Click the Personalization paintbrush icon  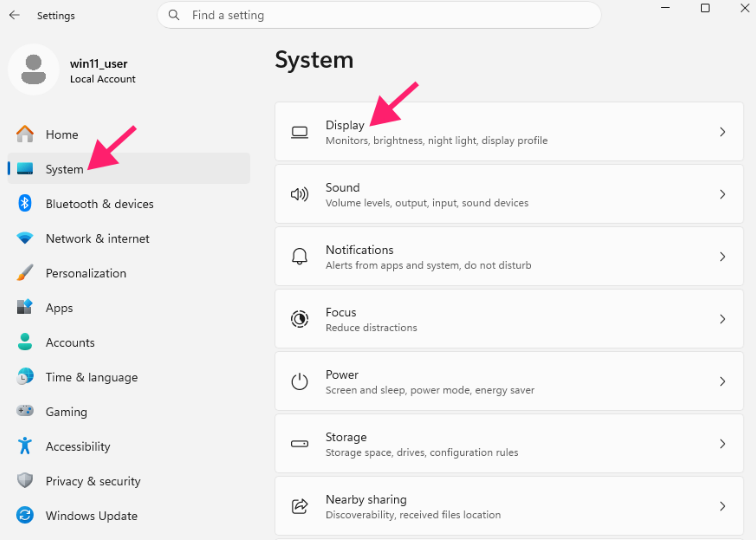click(25, 272)
